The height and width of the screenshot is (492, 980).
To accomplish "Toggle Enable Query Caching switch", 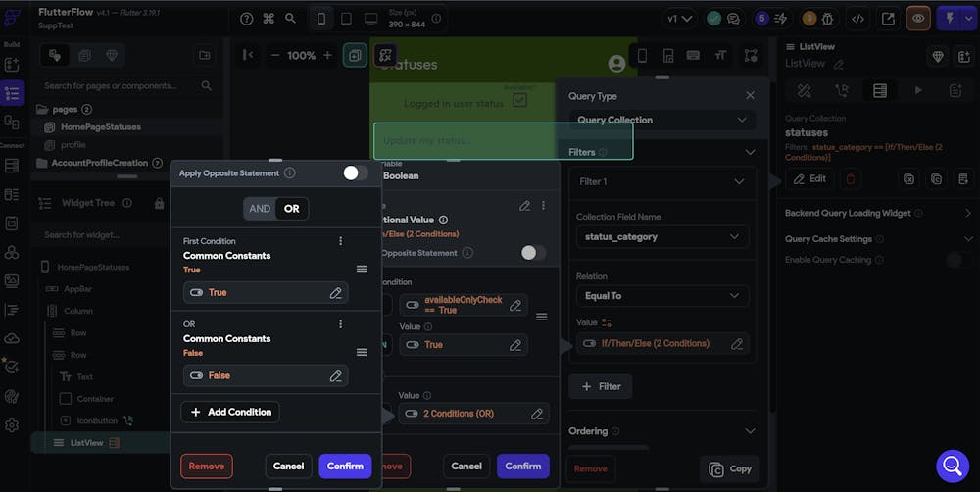I will click(x=957, y=260).
